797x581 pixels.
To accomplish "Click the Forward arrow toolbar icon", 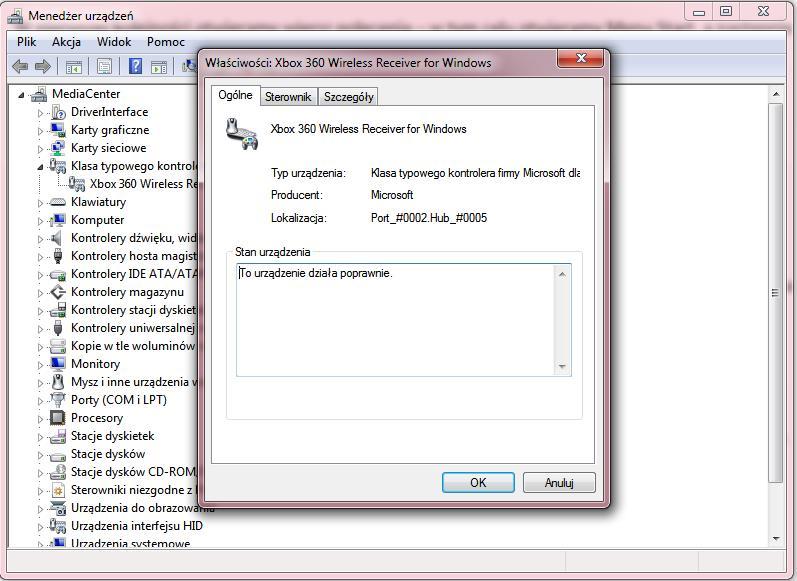I will 43,66.
